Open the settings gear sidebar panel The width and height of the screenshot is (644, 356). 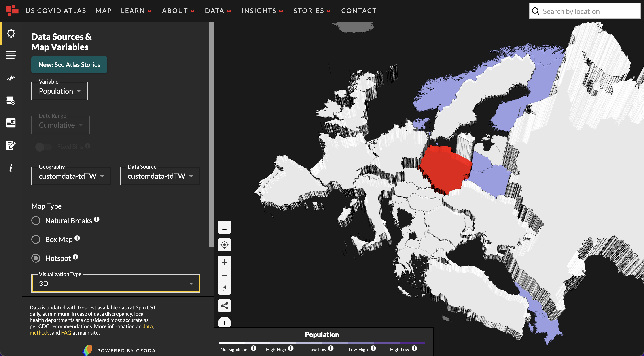coord(11,33)
